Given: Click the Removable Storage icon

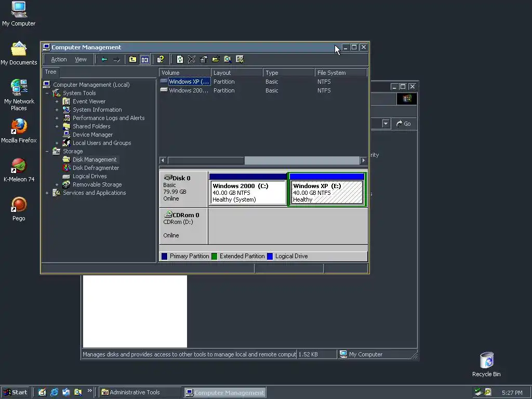Looking at the screenshot, I should click(x=66, y=184).
